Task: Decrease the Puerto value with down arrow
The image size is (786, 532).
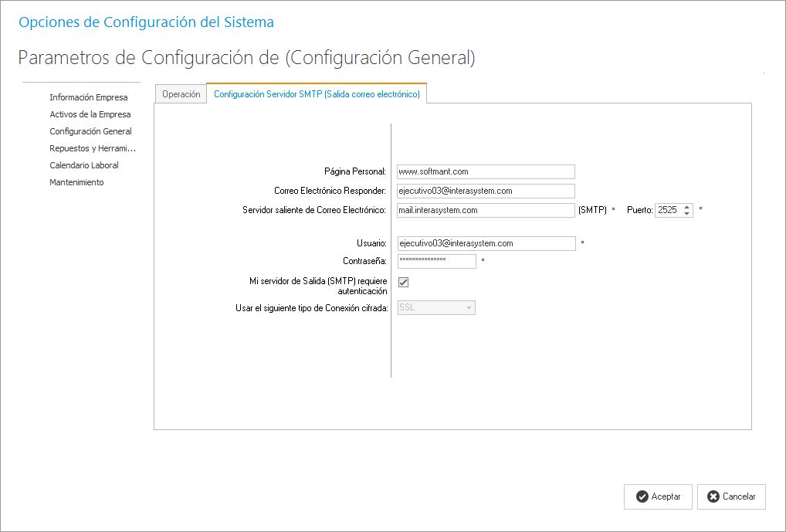Action: (687, 214)
